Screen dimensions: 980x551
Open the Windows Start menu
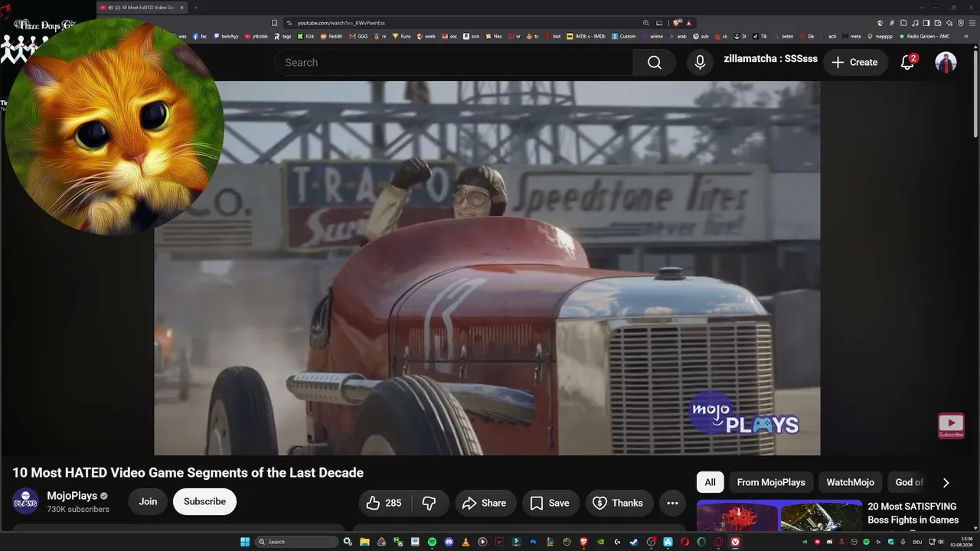[245, 542]
